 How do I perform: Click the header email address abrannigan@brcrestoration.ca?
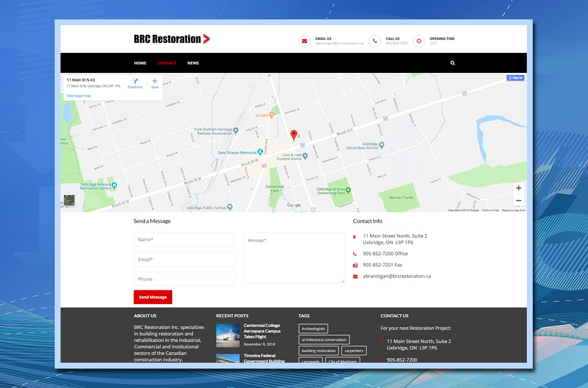339,44
